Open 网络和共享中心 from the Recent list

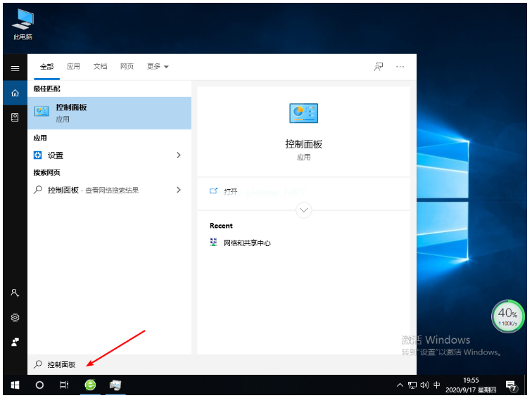[246, 243]
